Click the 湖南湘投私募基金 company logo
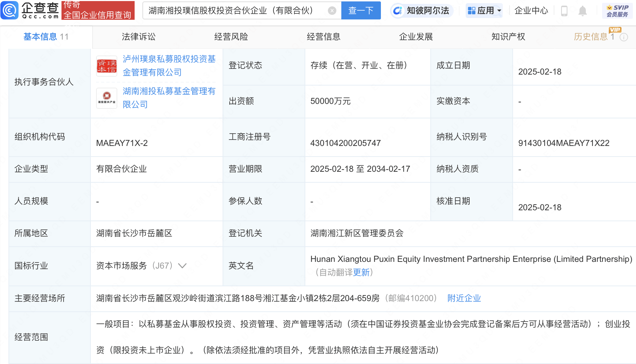This screenshot has height=364, width=636. (107, 98)
